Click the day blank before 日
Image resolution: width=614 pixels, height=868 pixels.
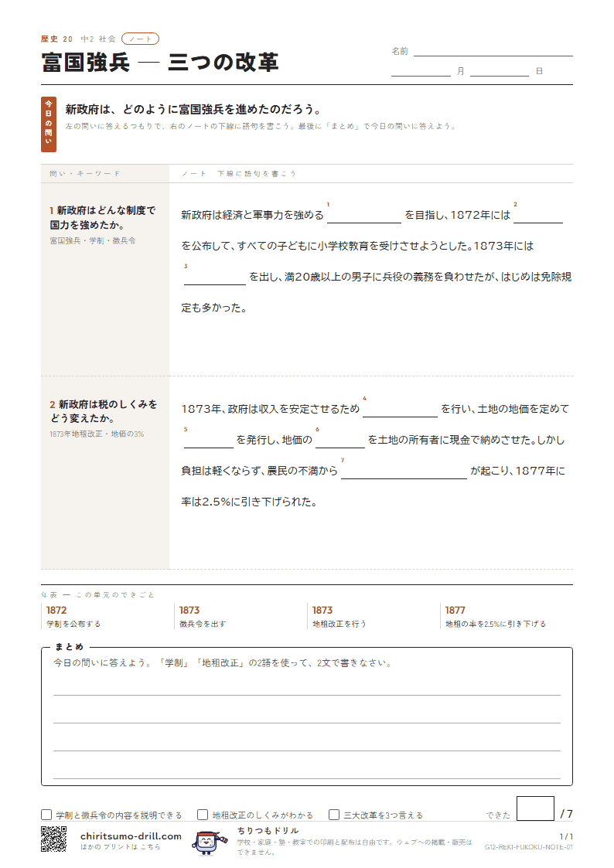click(500, 71)
